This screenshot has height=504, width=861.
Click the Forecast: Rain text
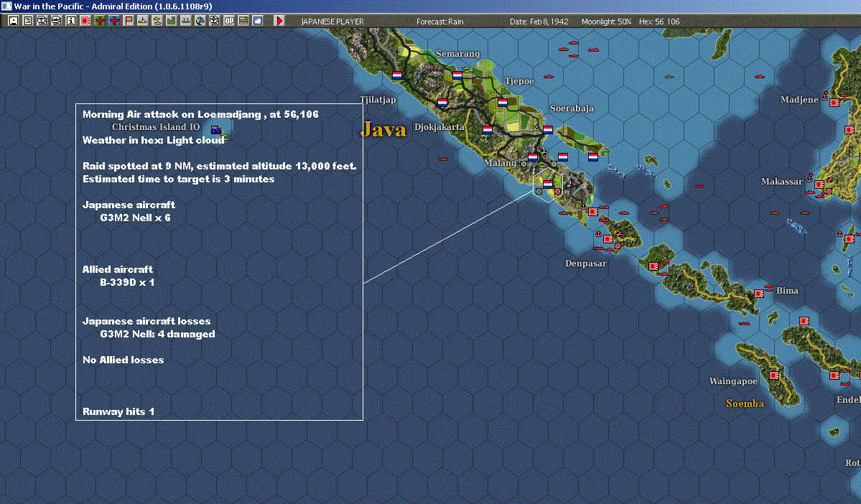(x=439, y=22)
